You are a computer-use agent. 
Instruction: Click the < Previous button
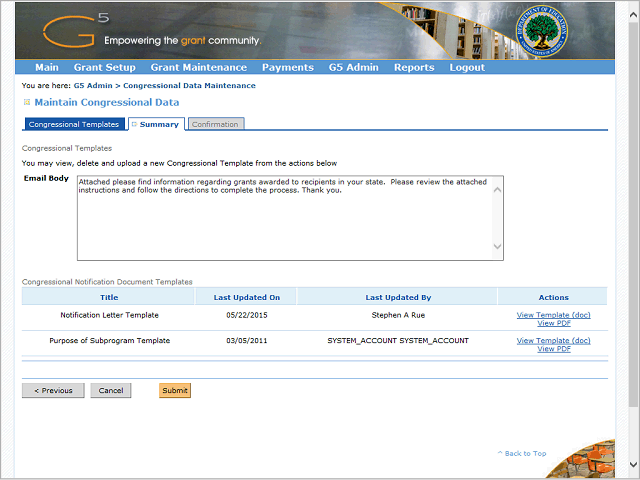(53, 391)
